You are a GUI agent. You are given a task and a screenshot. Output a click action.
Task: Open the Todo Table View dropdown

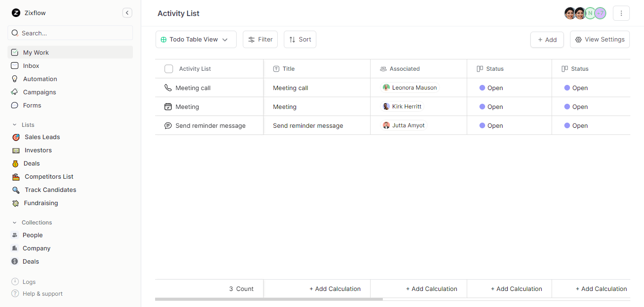coord(196,39)
